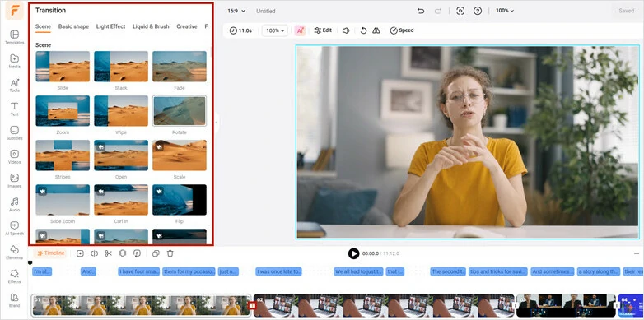Click the pink AI button in toolbar

point(301,30)
